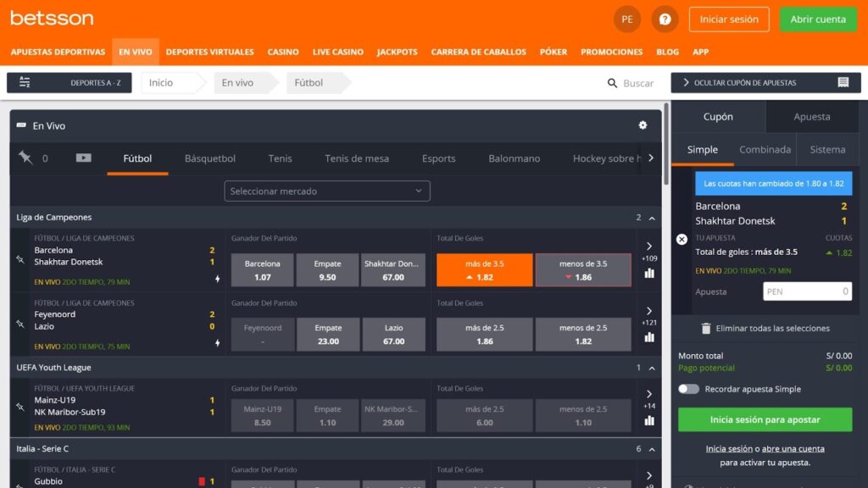Open Casino in main menu
The height and width of the screenshot is (488, 868).
pyautogui.click(x=283, y=52)
